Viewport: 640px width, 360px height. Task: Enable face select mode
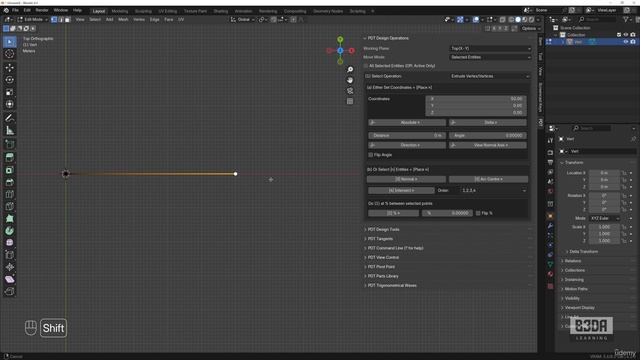(67, 19)
